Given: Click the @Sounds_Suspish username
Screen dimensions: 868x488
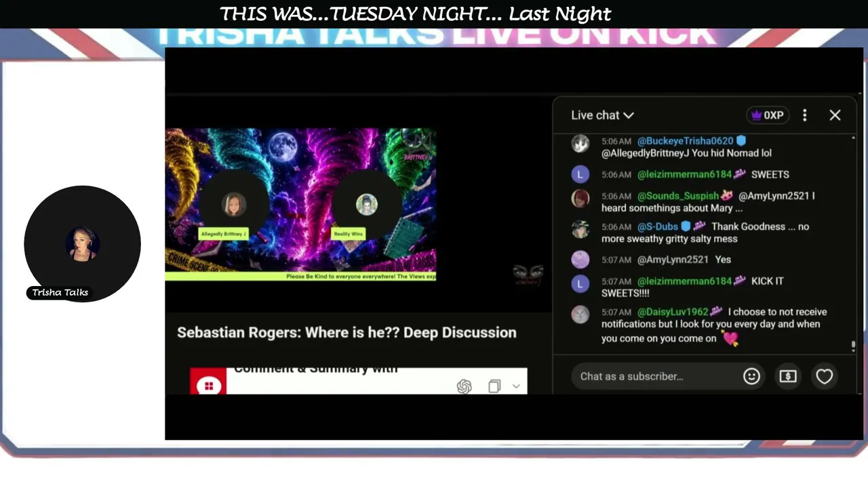Looking at the screenshot, I should pyautogui.click(x=678, y=196).
